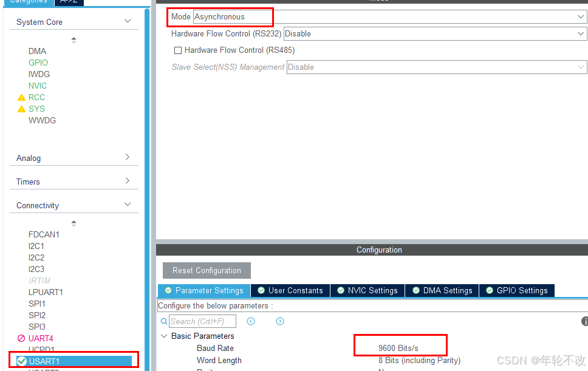
Task: Switch to the NVIC Settings tab
Action: tap(367, 291)
